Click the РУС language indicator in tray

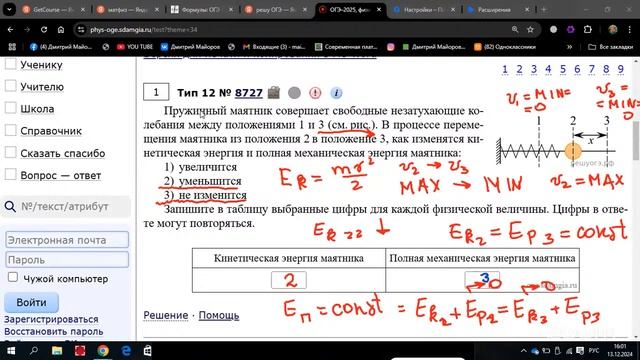click(594, 351)
